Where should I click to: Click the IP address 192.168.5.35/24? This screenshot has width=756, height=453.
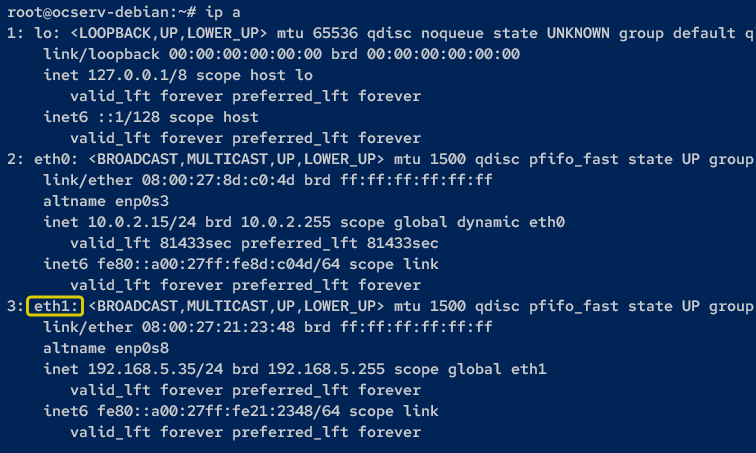coord(155,369)
